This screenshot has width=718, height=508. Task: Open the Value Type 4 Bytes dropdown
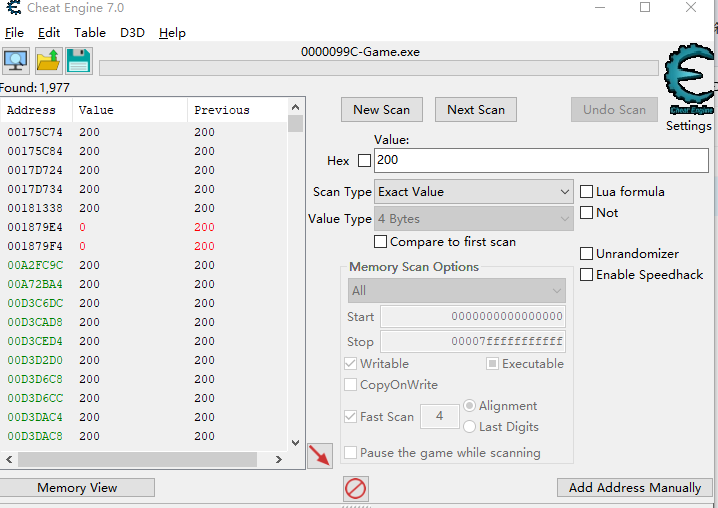473,218
